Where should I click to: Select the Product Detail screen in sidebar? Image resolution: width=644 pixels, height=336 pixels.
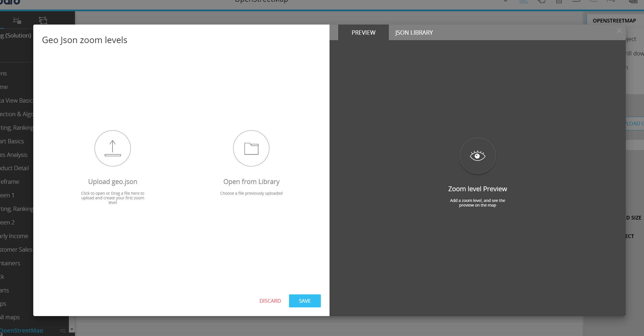(14, 168)
